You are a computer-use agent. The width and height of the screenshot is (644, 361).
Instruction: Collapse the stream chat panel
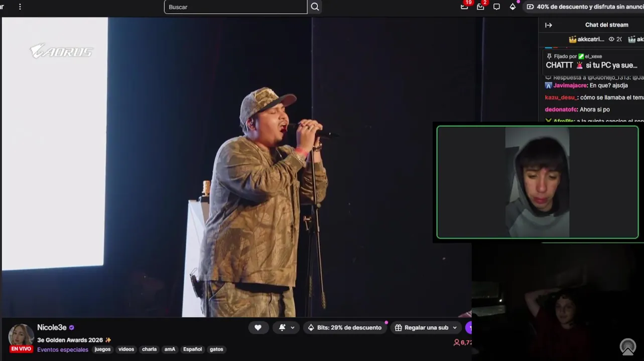click(x=549, y=25)
